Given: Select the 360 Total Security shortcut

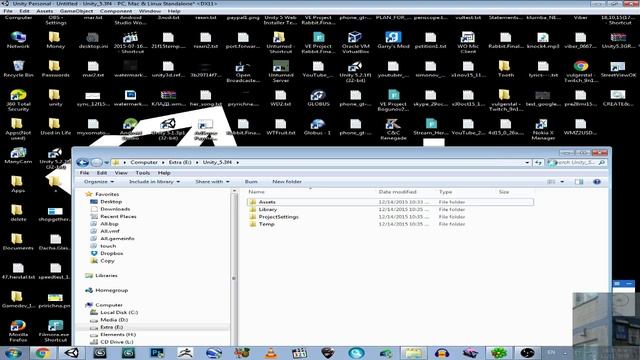Looking at the screenshot, I should pos(18,100).
